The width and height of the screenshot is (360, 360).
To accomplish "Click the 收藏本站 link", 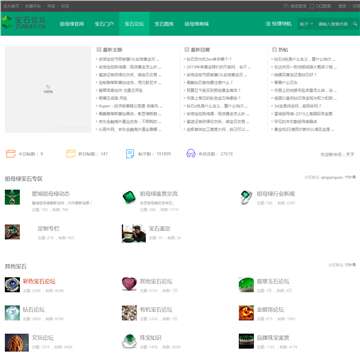I will coord(33,6).
